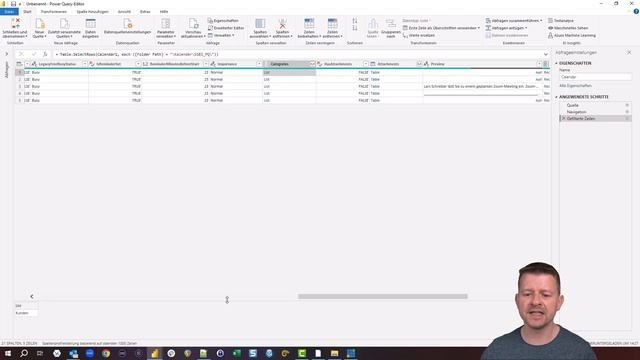Click the Daten eingeben icon
The height and width of the screenshot is (360, 640).
click(x=91, y=23)
